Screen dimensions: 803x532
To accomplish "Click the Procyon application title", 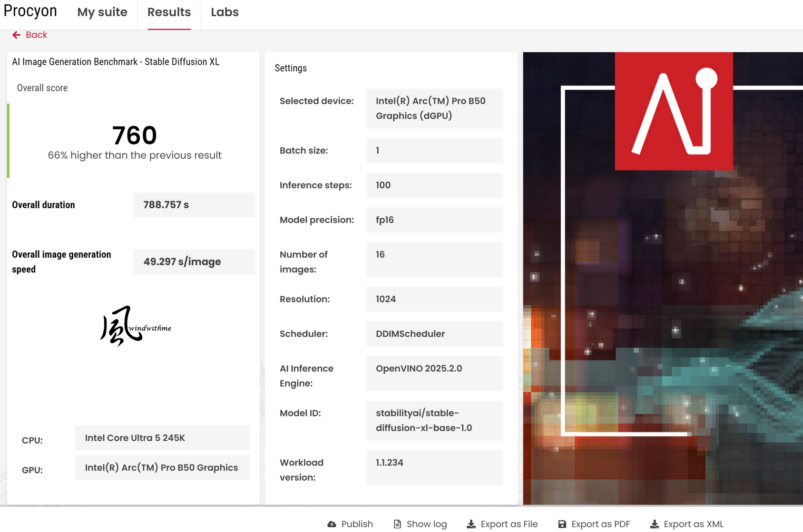I will click(x=30, y=11).
